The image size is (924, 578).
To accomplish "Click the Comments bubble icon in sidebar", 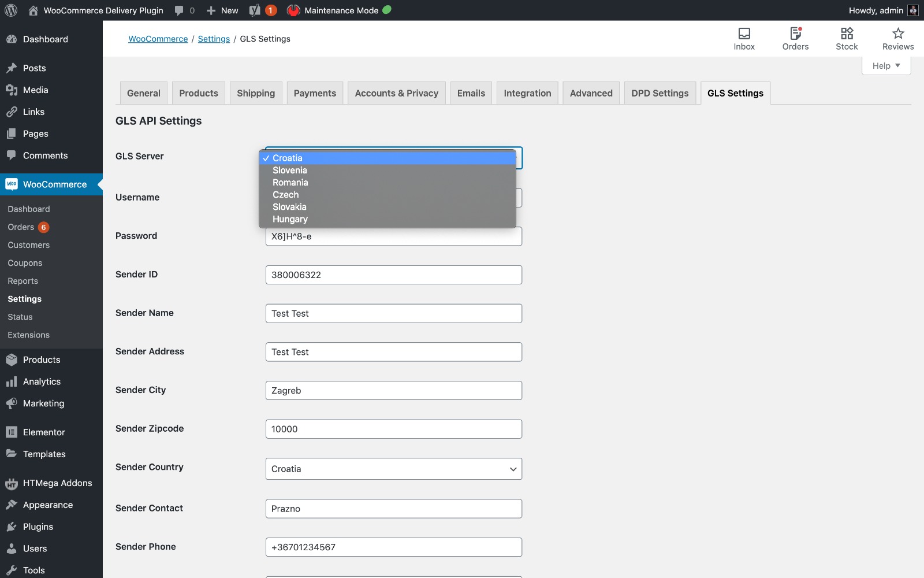I will tap(12, 155).
